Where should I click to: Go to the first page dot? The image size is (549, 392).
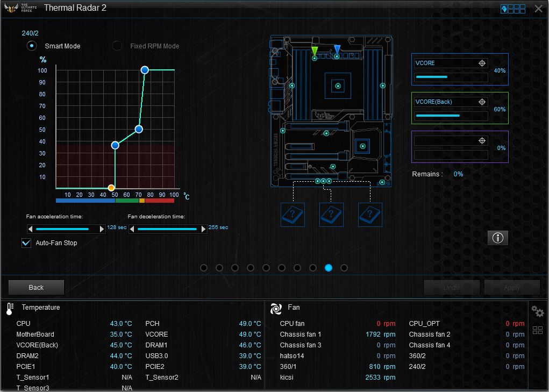click(204, 268)
